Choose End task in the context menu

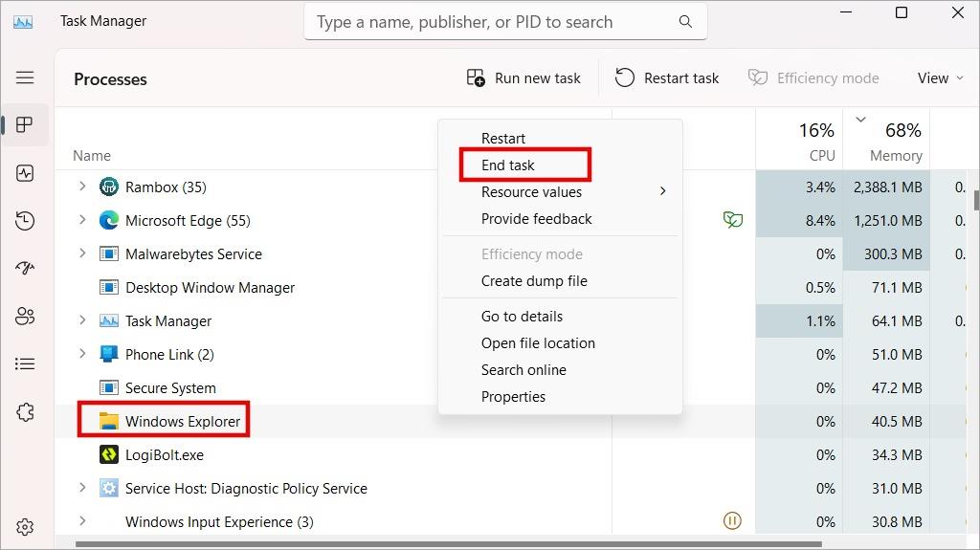[560, 165]
